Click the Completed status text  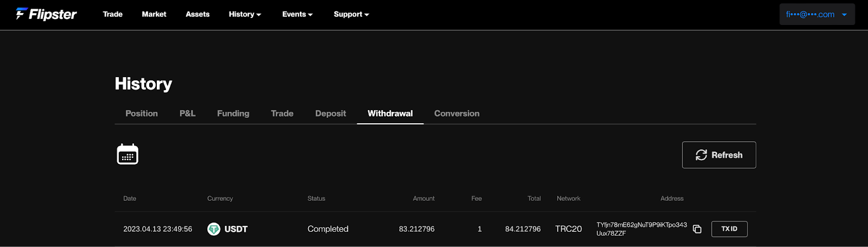[328, 229]
